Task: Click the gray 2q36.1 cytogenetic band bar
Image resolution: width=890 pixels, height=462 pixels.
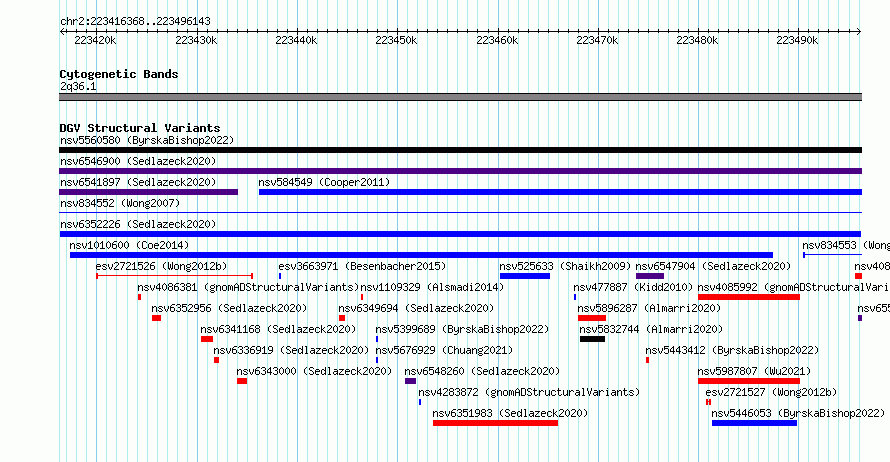Action: (x=460, y=97)
